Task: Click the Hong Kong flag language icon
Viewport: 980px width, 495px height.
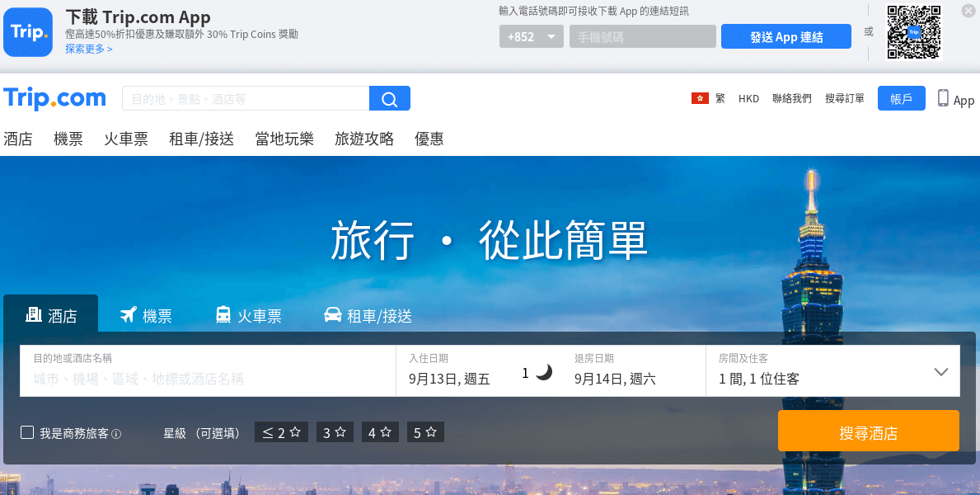Action: coord(700,98)
